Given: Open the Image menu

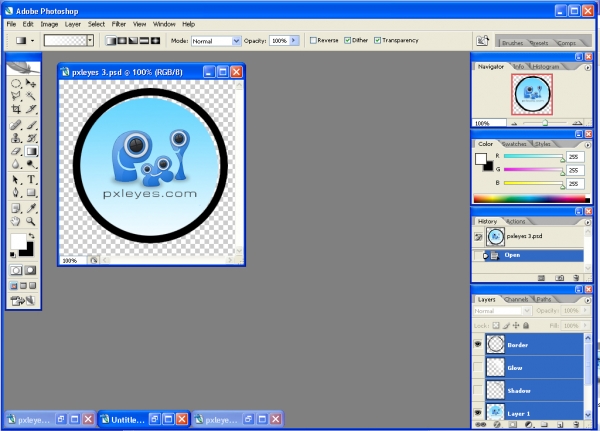Looking at the screenshot, I should pyautogui.click(x=49, y=24).
